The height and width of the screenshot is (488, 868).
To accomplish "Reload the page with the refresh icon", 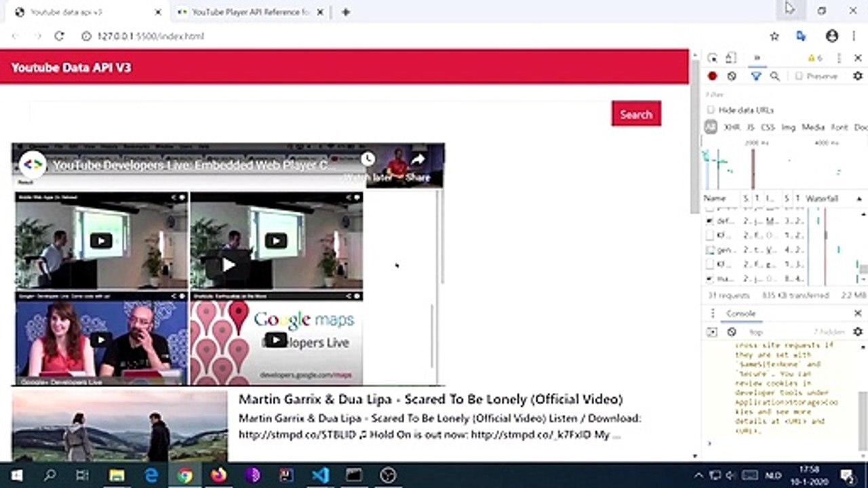I will pyautogui.click(x=59, y=36).
